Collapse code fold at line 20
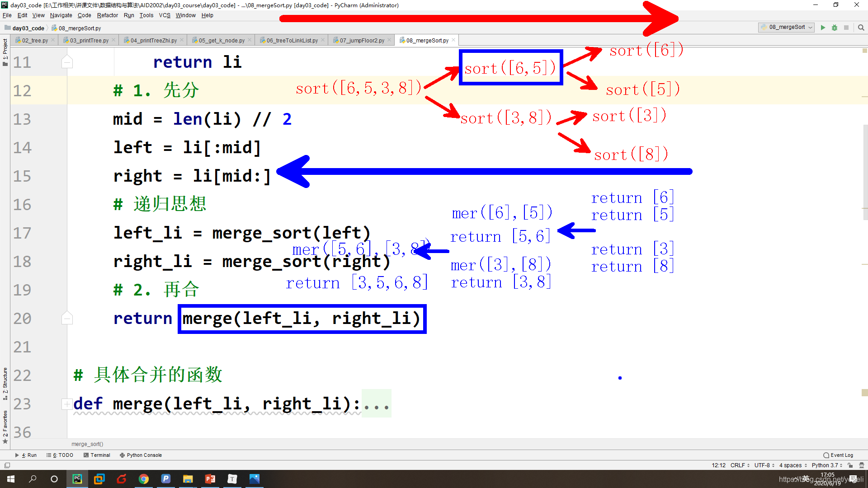Screen dimensions: 868x488 tap(67, 318)
